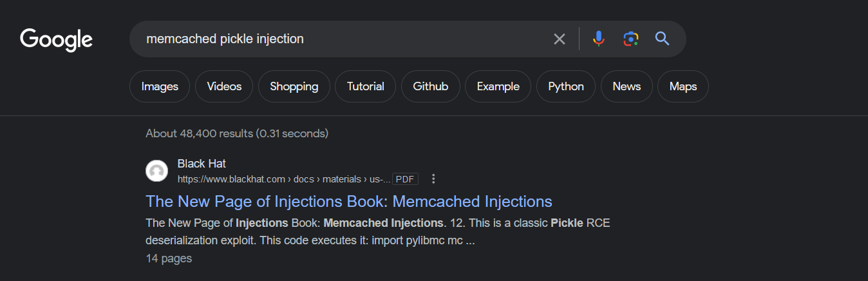868x281 pixels.
Task: Click the Black Hat site favicon
Action: pos(156,171)
